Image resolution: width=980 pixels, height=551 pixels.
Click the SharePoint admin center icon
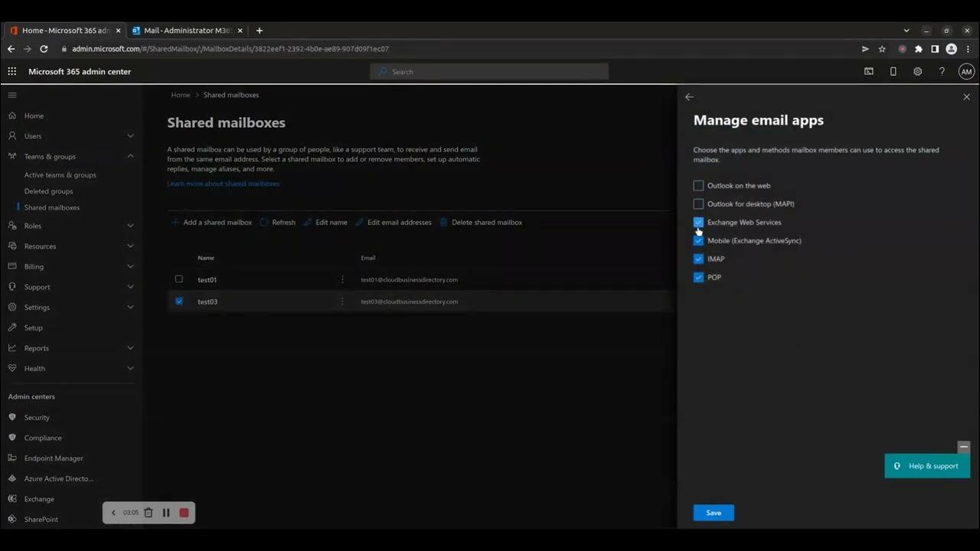pyautogui.click(x=12, y=519)
